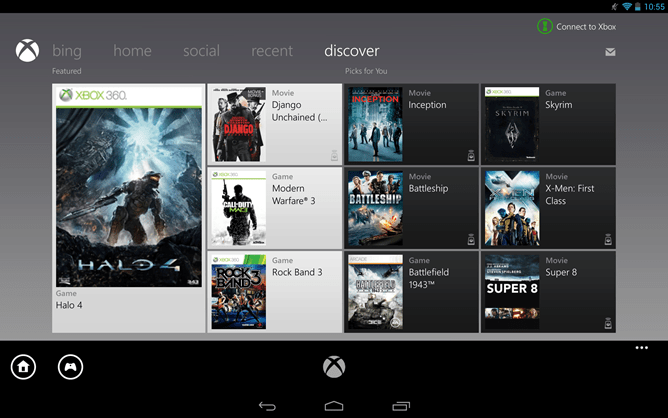Tap the green Connect to Xbox icon
The width and height of the screenshot is (668, 418).
click(544, 26)
